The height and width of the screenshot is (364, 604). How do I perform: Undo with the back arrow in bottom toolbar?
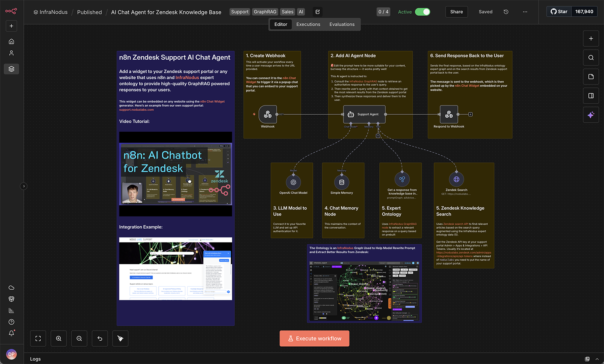click(99, 338)
